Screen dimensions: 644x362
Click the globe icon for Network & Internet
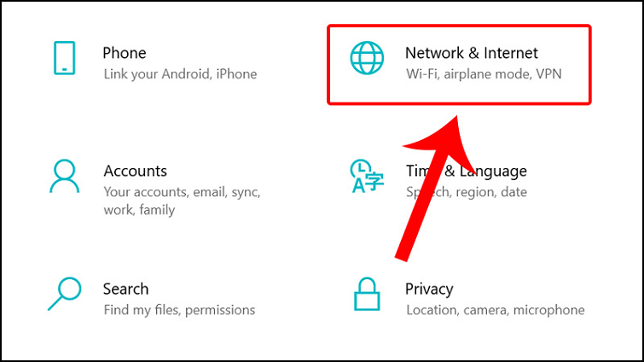click(x=367, y=58)
